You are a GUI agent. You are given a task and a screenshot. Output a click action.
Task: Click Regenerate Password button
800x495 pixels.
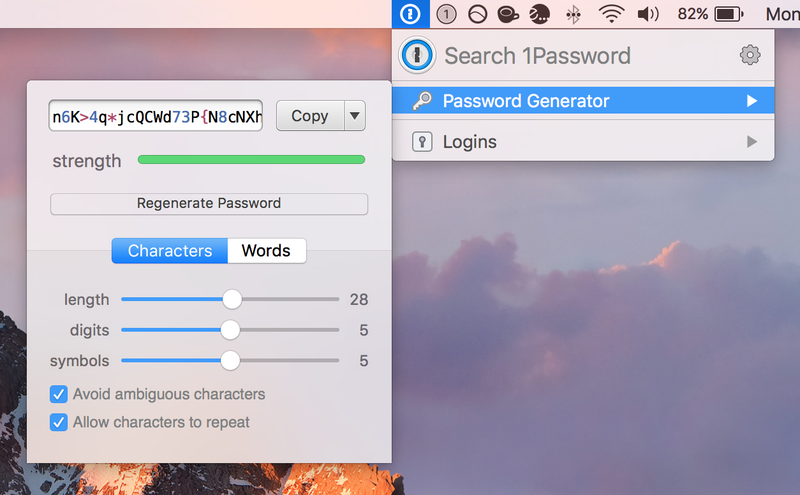209,204
